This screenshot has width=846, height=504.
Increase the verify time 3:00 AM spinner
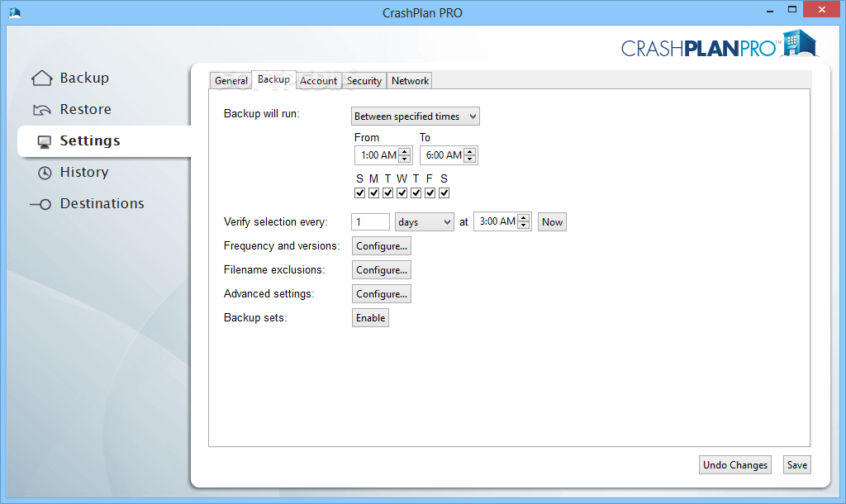pyautogui.click(x=523, y=217)
